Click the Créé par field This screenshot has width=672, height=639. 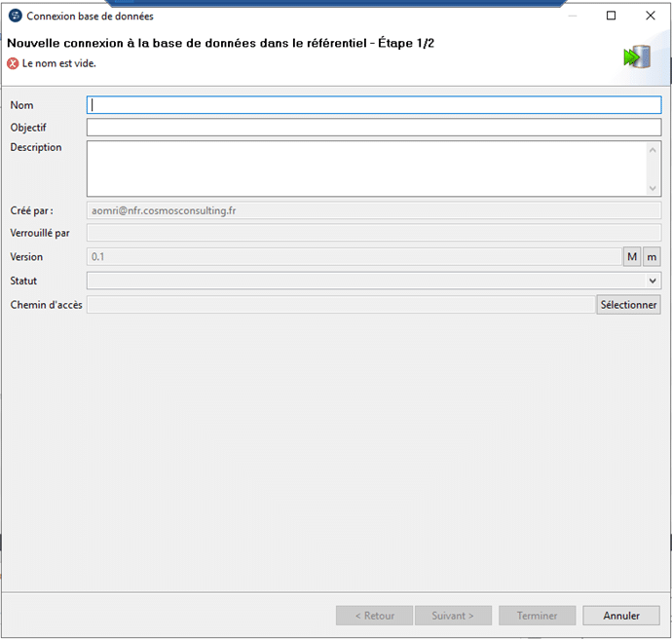[x=374, y=210]
